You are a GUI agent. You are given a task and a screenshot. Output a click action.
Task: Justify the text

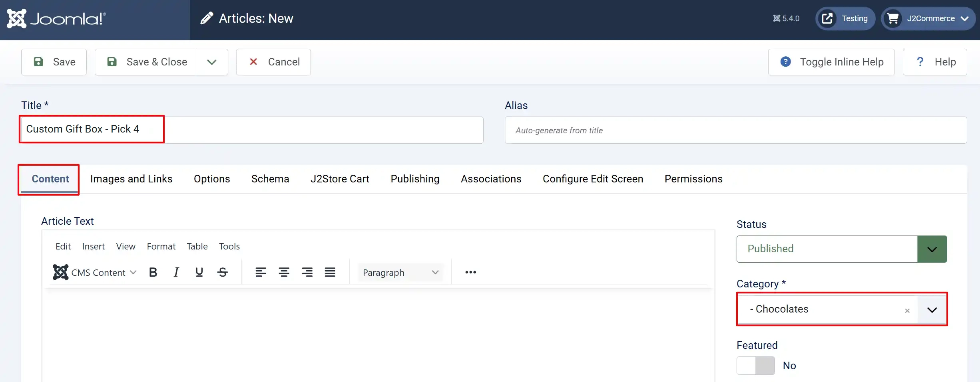pos(330,272)
